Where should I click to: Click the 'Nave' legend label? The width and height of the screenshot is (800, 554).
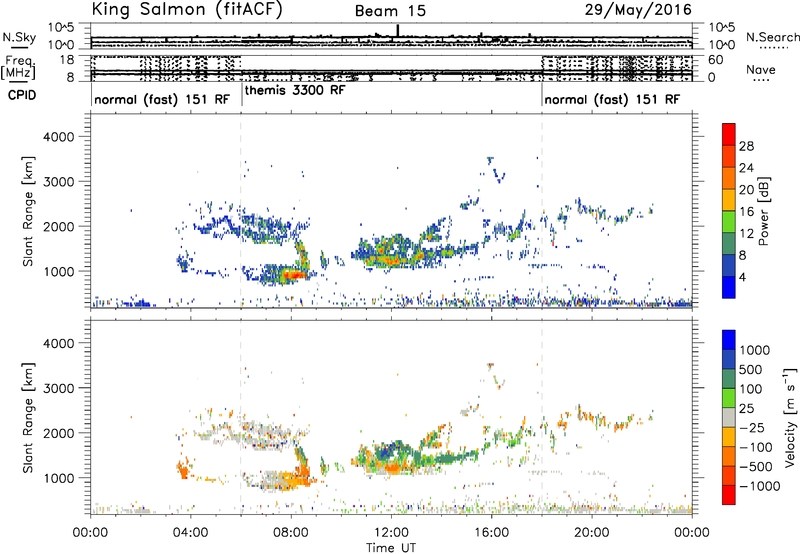coord(760,70)
